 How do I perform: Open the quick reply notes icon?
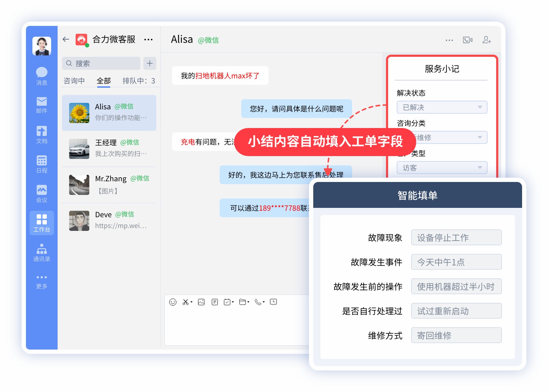(215, 302)
